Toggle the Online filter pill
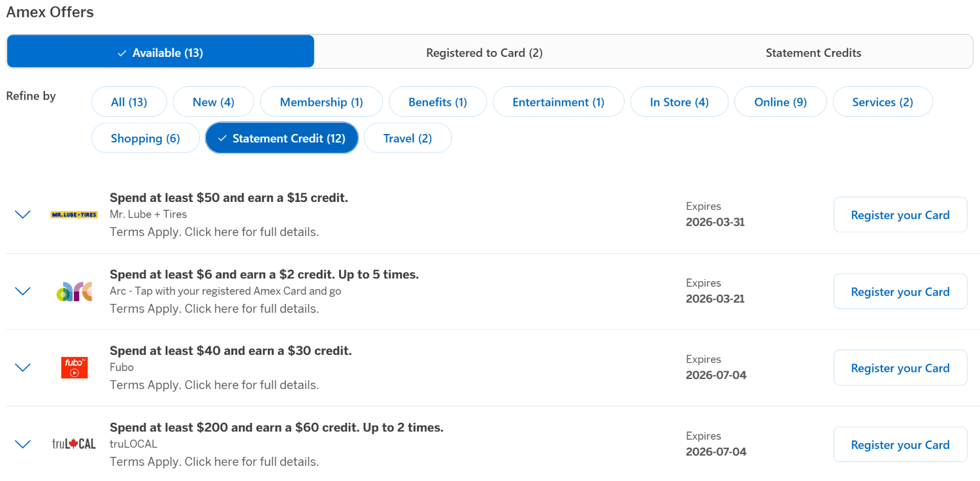 [x=780, y=101]
